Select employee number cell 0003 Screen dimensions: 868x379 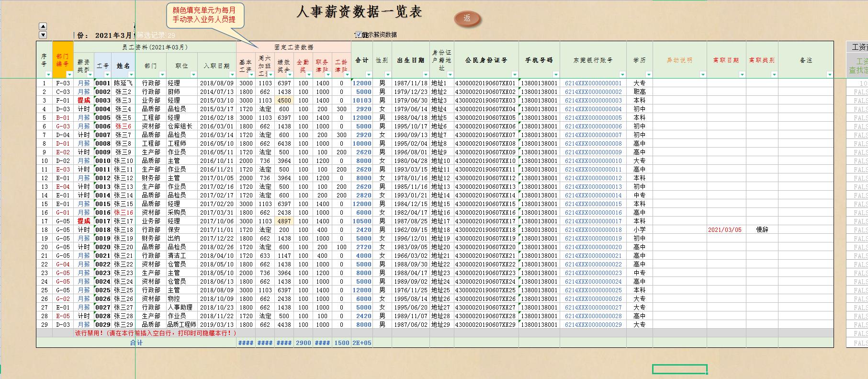point(103,101)
